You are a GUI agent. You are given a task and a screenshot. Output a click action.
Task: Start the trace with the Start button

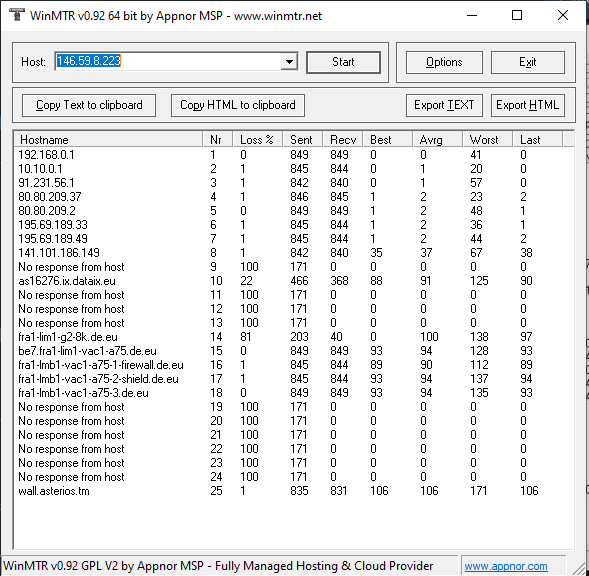(x=343, y=62)
